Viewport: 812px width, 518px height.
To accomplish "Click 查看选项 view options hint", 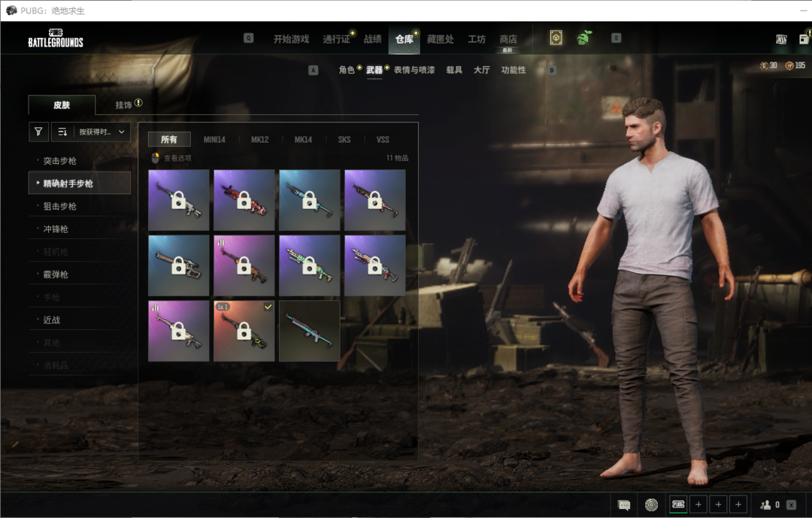I will [171, 158].
